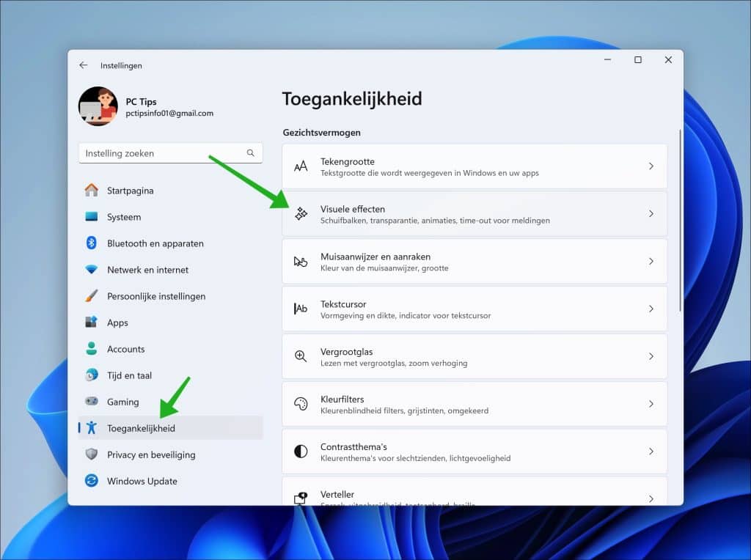This screenshot has height=560, width=751.
Task: Click the Startpagina home icon
Action: 92,190
